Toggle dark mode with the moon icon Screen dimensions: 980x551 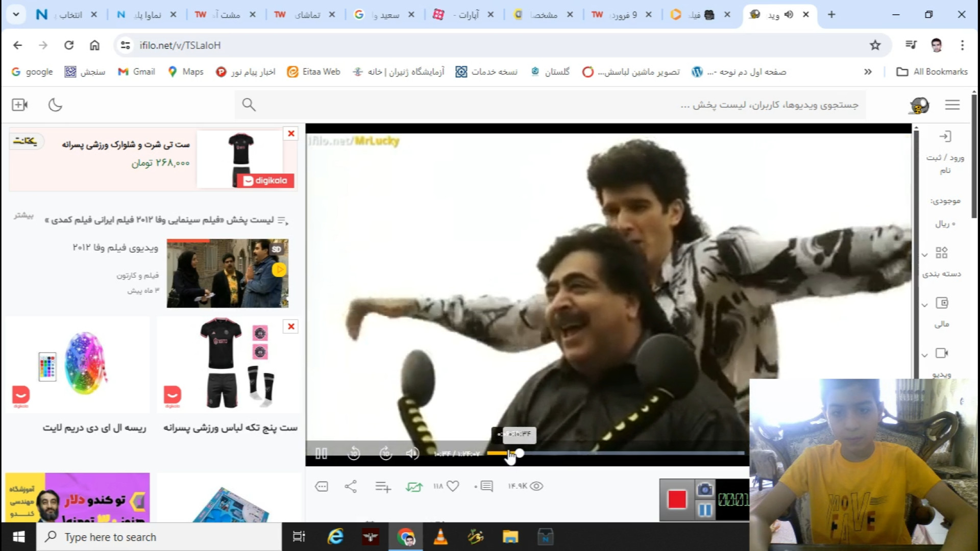click(x=55, y=105)
